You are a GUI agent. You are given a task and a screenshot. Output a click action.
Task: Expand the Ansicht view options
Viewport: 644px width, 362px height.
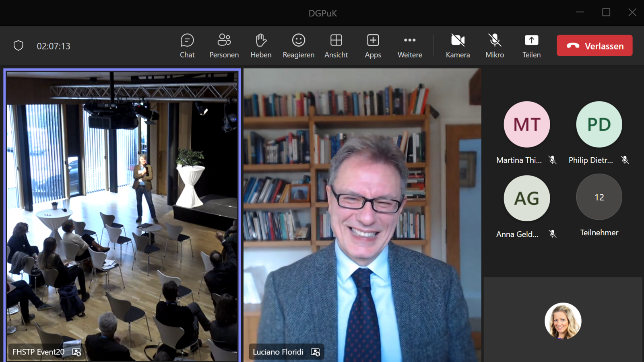(x=336, y=46)
